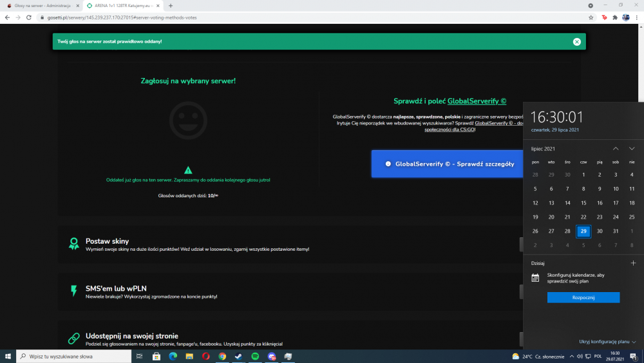This screenshot has height=363, width=644.
Task: Open network settings tray icon
Action: tap(588, 357)
